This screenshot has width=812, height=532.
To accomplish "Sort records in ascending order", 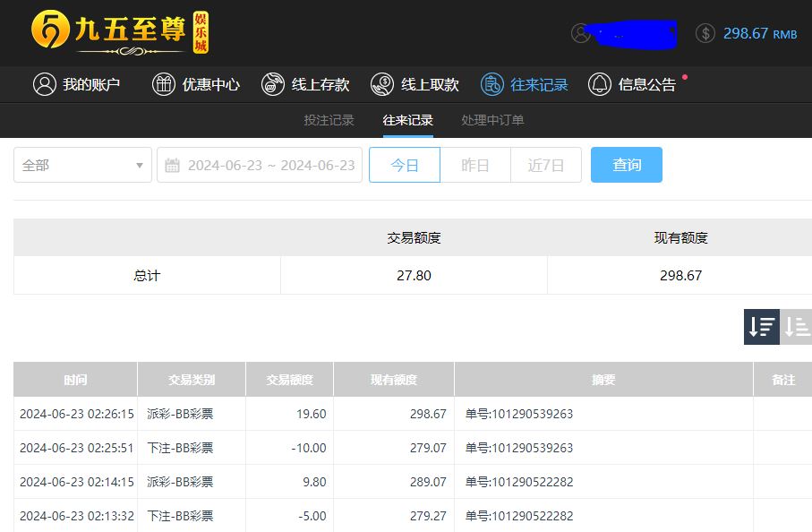I will click(796, 327).
